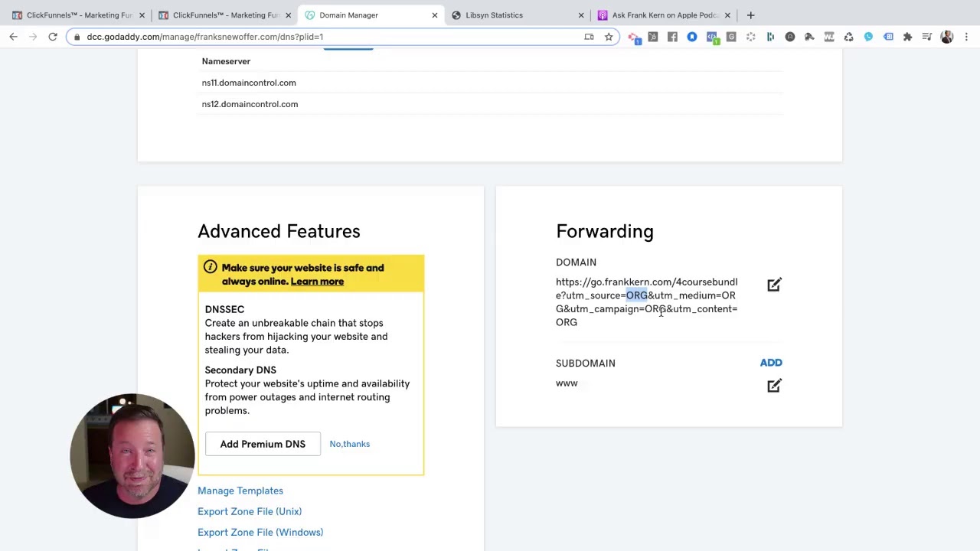Open the Chrome extensions puzzle menu
The height and width of the screenshot is (551, 980).
click(907, 37)
